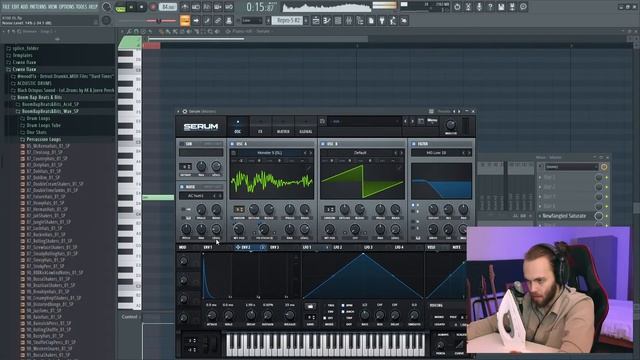
Task: Toggle the OSC A enable switch
Action: pos(232,144)
